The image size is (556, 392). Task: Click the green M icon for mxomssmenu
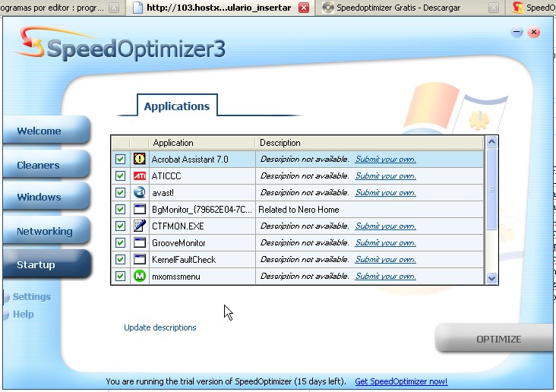pyautogui.click(x=139, y=276)
